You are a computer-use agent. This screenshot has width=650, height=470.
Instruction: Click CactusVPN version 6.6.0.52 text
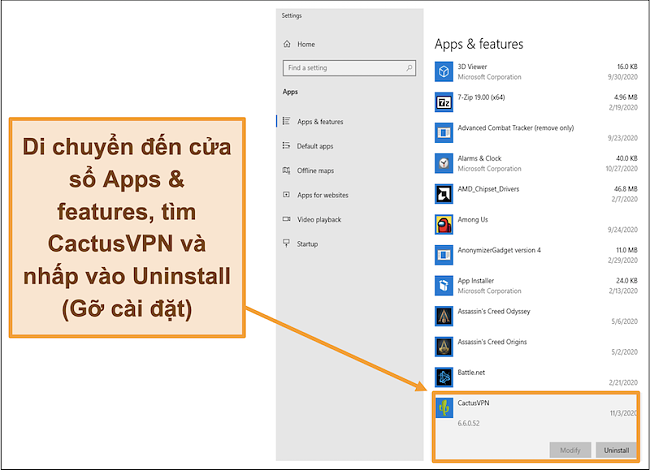point(468,423)
